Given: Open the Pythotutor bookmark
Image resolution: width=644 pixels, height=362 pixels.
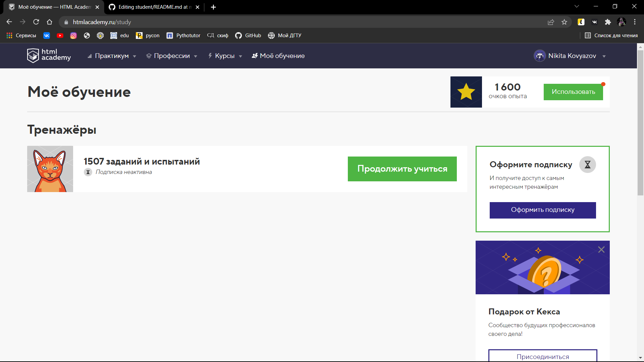Looking at the screenshot, I should click(183, 36).
